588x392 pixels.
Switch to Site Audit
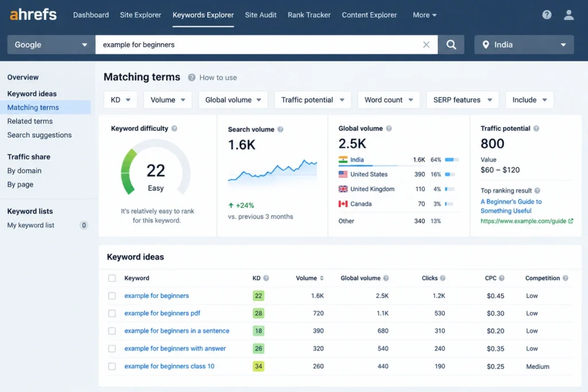(261, 15)
